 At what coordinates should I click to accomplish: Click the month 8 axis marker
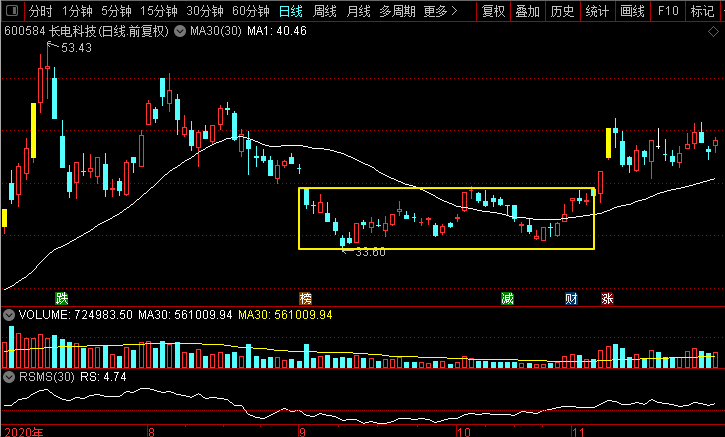click(x=151, y=432)
